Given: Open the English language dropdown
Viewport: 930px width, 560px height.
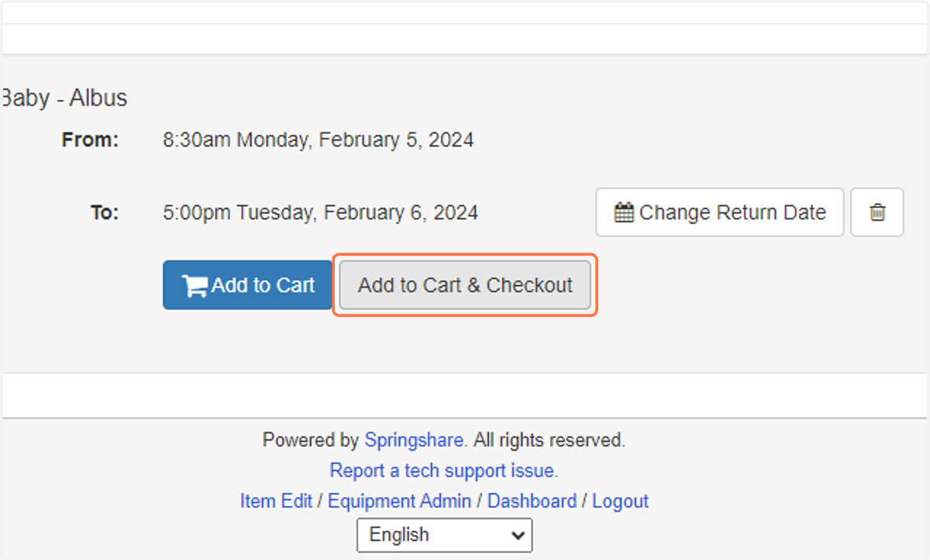Looking at the screenshot, I should 444,534.
